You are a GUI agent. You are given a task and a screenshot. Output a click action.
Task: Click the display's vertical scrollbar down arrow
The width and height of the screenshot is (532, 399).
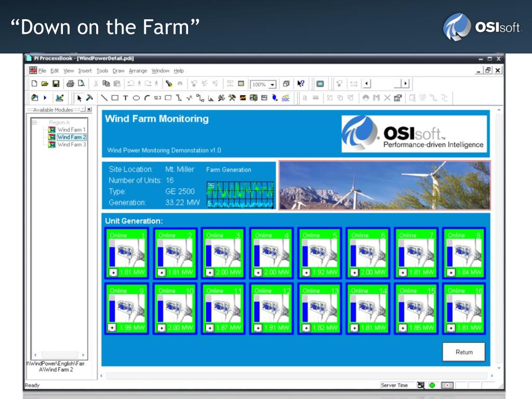[499, 368]
